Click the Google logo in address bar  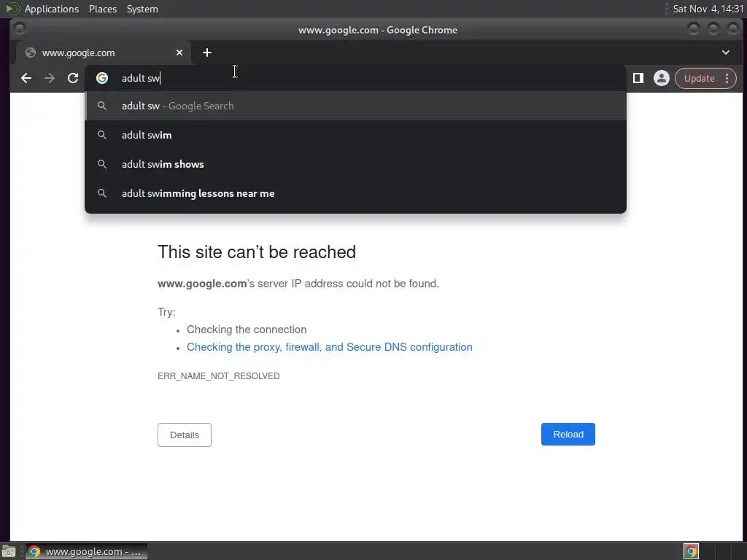point(102,78)
